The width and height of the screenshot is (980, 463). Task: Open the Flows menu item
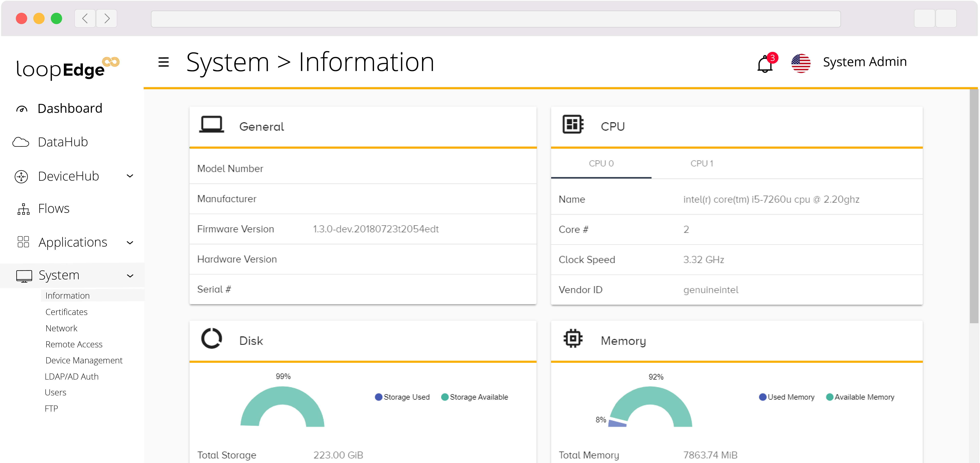54,209
